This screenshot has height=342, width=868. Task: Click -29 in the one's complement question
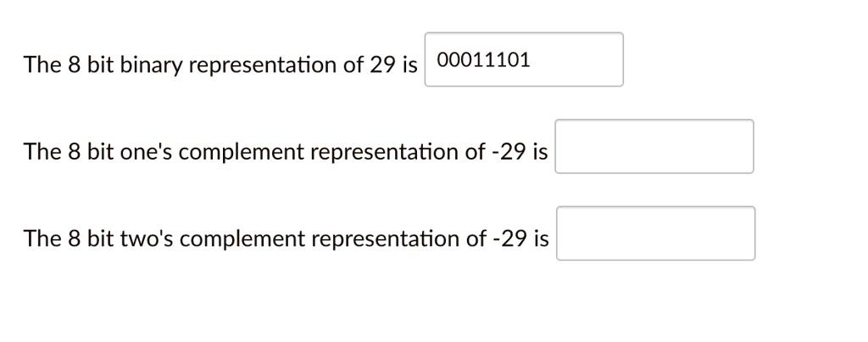[509, 151]
